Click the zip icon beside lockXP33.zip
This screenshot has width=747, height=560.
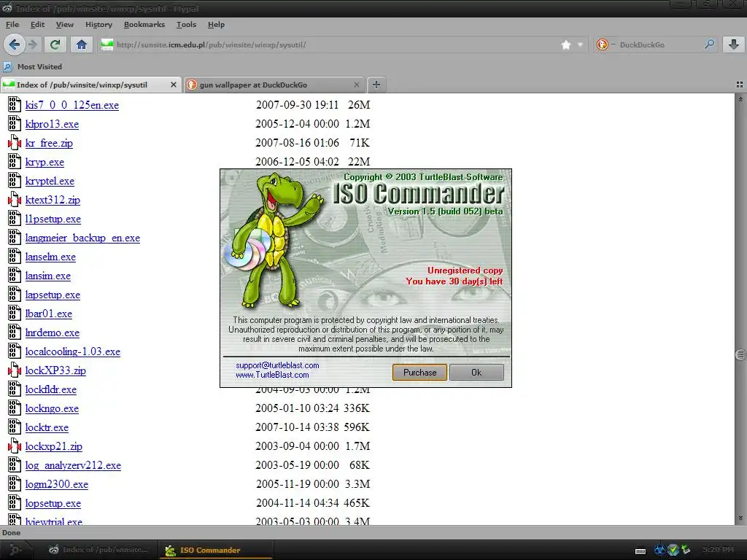pos(15,370)
